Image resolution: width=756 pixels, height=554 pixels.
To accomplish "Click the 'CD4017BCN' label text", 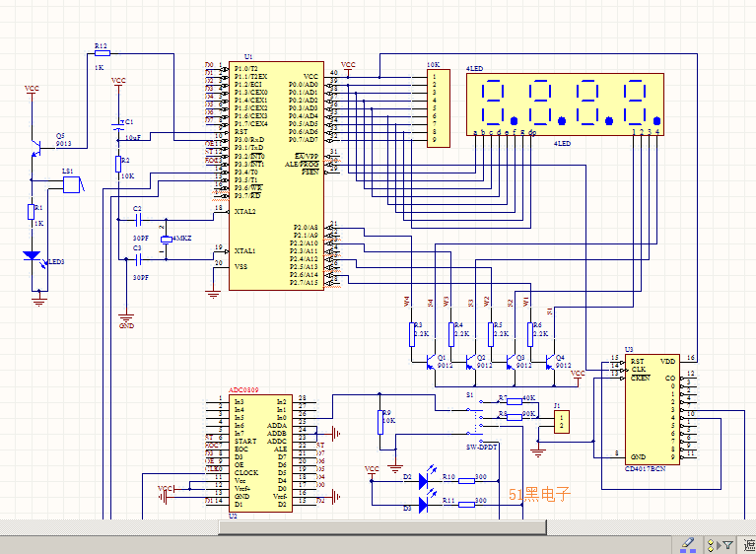I will point(645,469).
